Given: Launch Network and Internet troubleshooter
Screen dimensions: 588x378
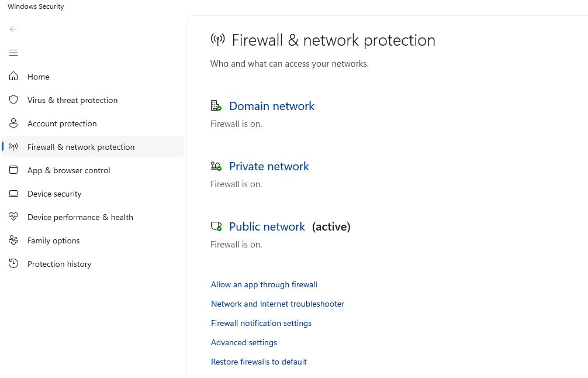Looking at the screenshot, I should click(x=277, y=304).
